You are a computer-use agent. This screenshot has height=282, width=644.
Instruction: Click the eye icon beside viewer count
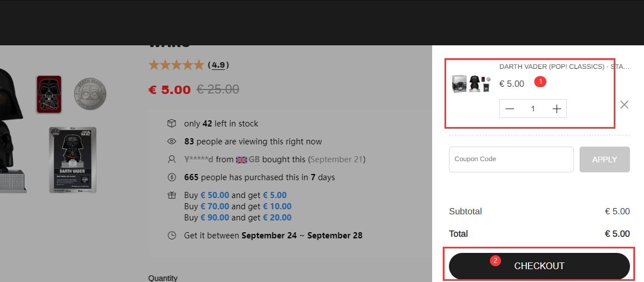coord(172,142)
